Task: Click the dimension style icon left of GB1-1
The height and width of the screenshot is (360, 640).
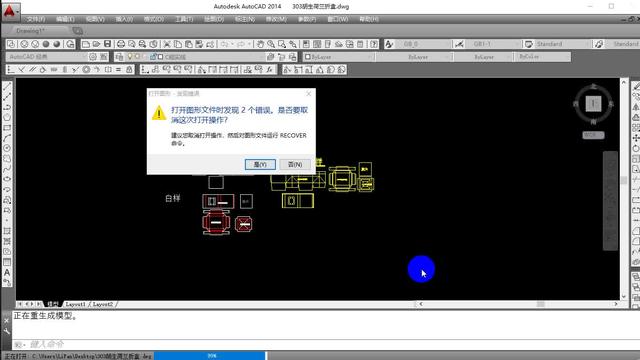Action: (x=459, y=44)
